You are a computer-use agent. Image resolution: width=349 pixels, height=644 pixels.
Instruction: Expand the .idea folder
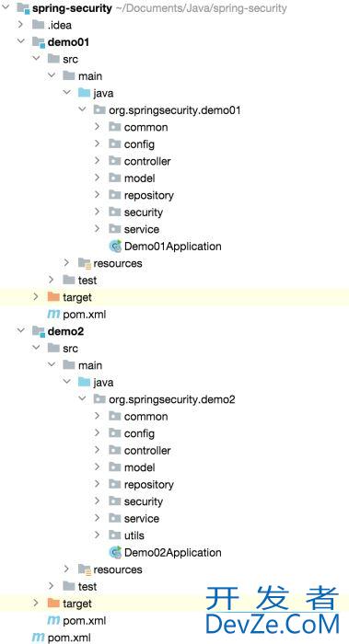20,25
